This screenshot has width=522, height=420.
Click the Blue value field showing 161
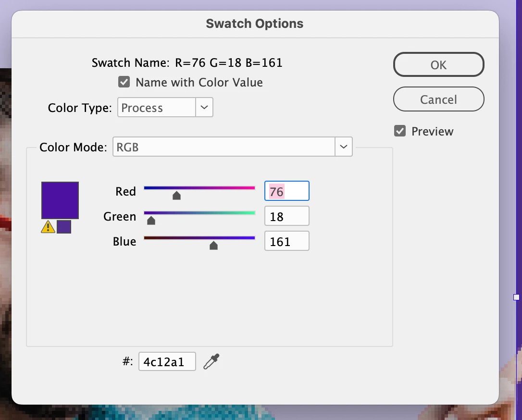click(x=286, y=241)
